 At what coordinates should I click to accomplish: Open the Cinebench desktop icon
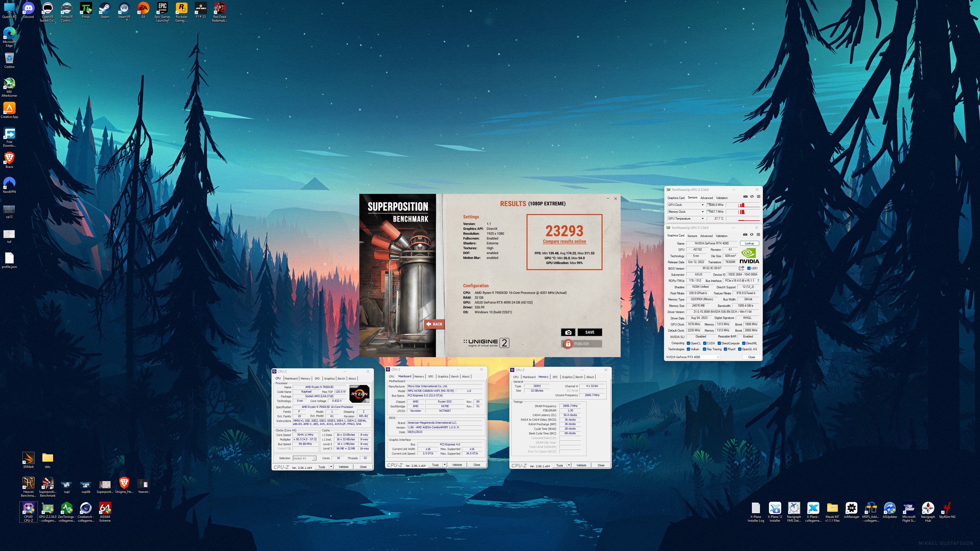click(85, 512)
